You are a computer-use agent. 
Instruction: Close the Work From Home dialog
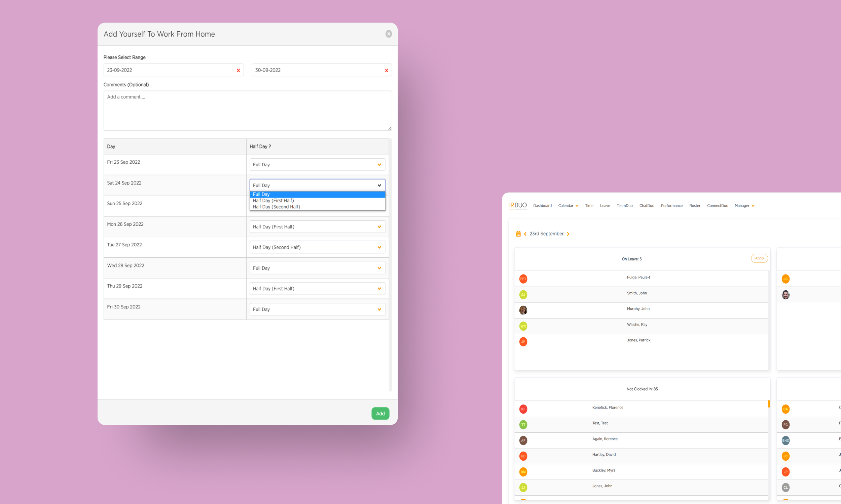click(389, 34)
